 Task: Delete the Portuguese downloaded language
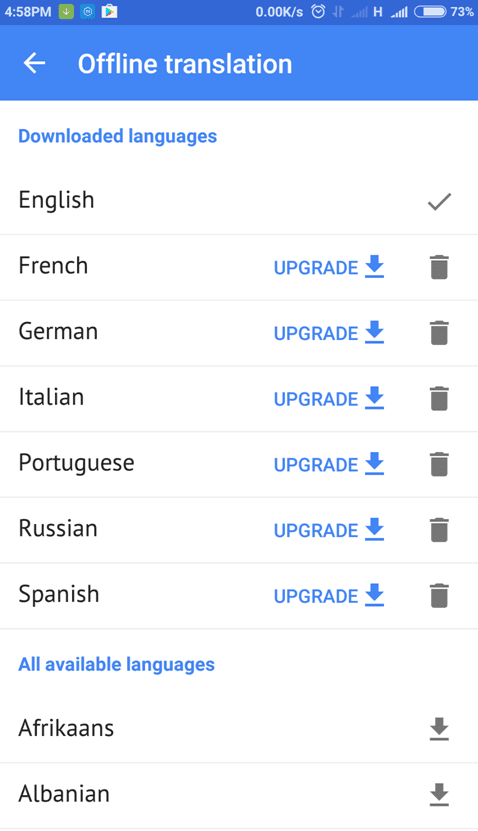pos(439,464)
